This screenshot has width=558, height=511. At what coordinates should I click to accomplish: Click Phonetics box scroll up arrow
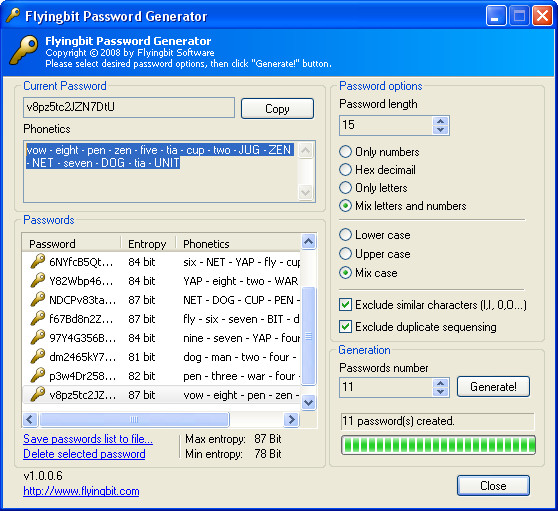pyautogui.click(x=305, y=151)
